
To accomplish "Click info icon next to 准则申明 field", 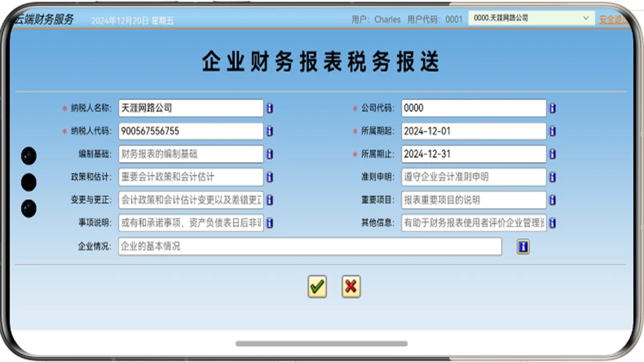I will tap(552, 177).
